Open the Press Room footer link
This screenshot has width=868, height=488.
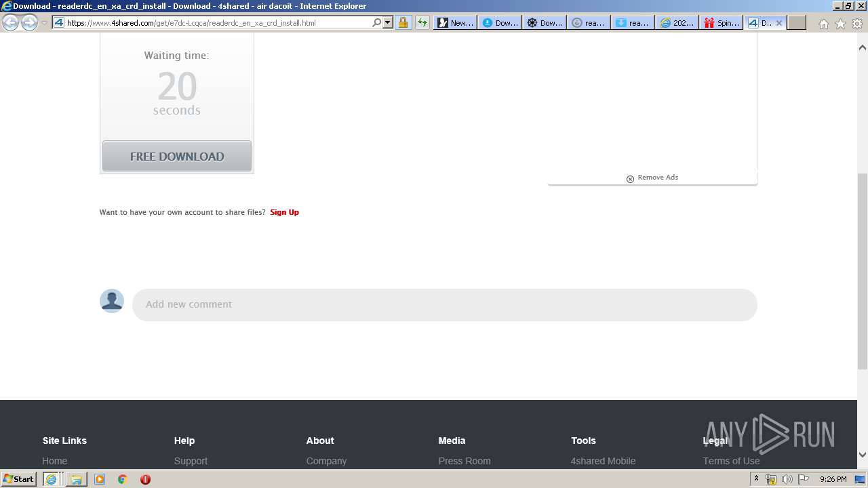click(x=465, y=461)
